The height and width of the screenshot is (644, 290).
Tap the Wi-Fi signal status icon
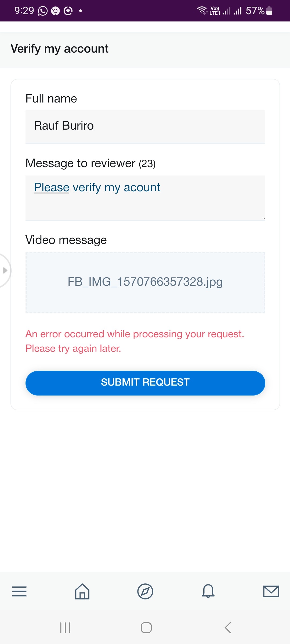pos(202,10)
